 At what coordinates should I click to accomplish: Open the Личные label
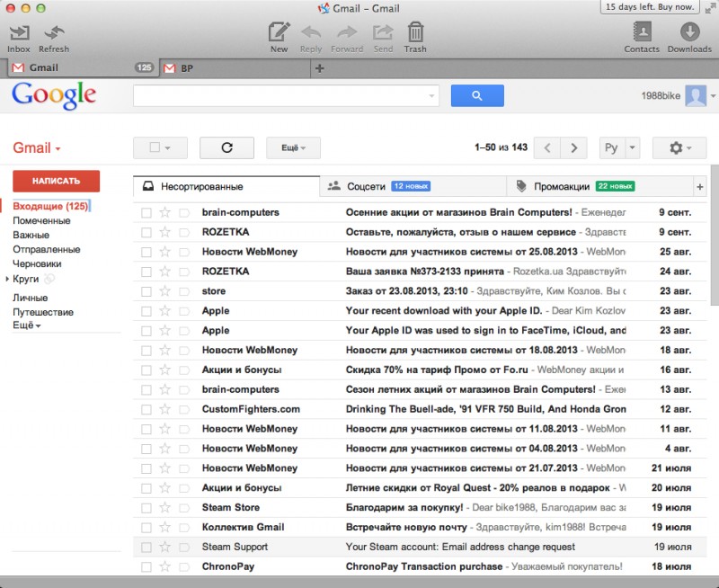[30, 298]
